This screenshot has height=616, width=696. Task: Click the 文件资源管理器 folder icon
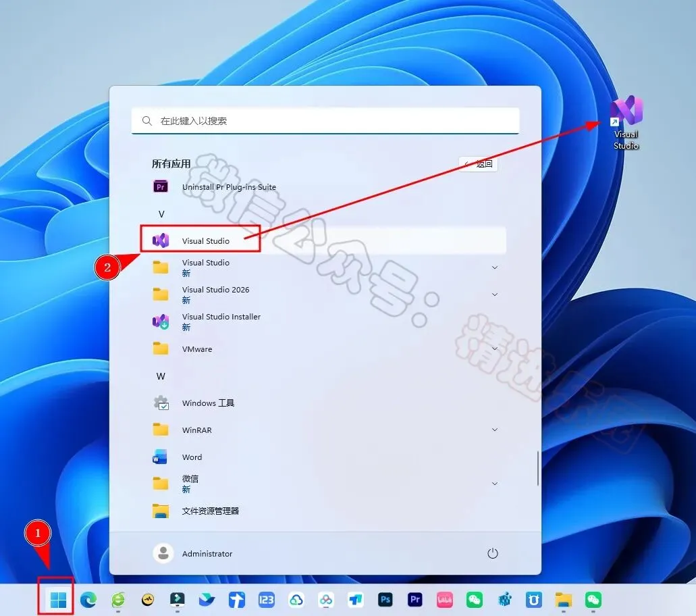[x=160, y=511]
